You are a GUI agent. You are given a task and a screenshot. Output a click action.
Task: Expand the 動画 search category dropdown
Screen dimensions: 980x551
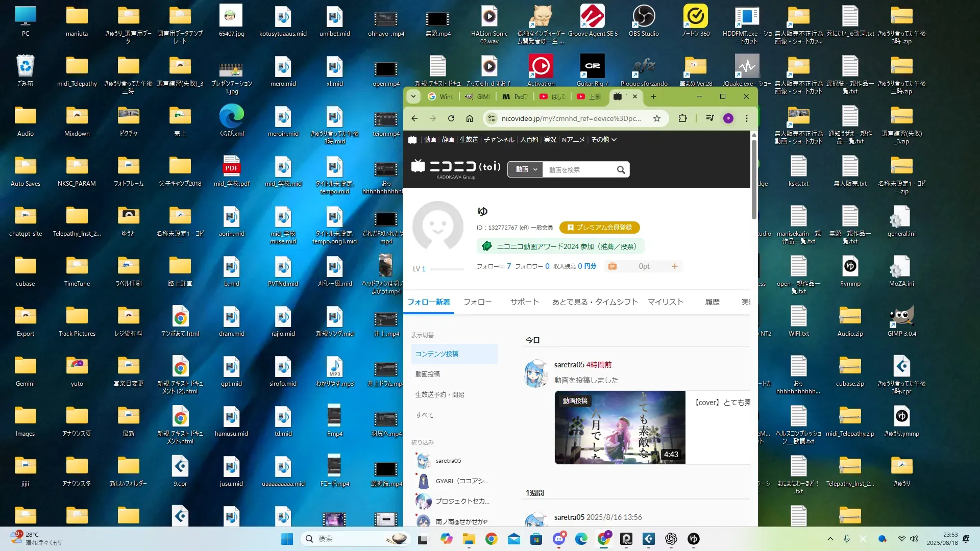[525, 170]
